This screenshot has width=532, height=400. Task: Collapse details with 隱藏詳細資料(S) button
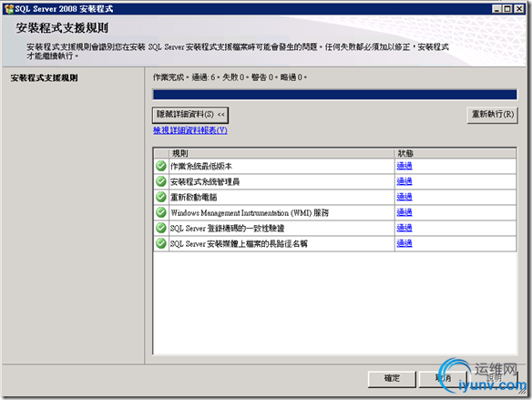click(190, 115)
